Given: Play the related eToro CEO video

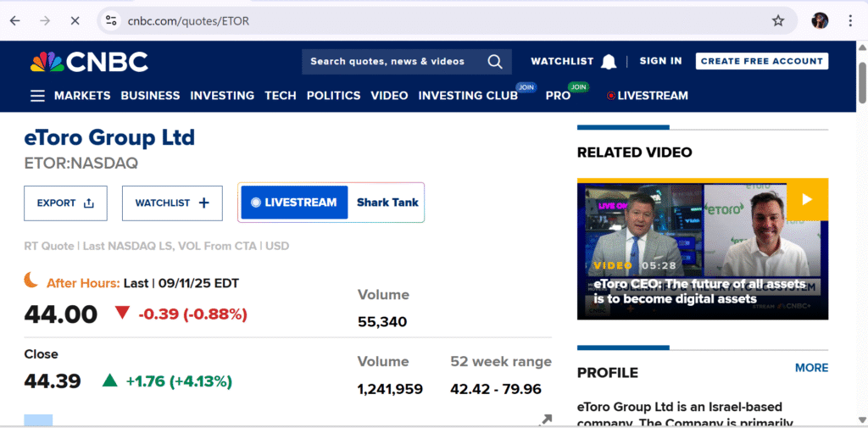Looking at the screenshot, I should click(x=807, y=199).
